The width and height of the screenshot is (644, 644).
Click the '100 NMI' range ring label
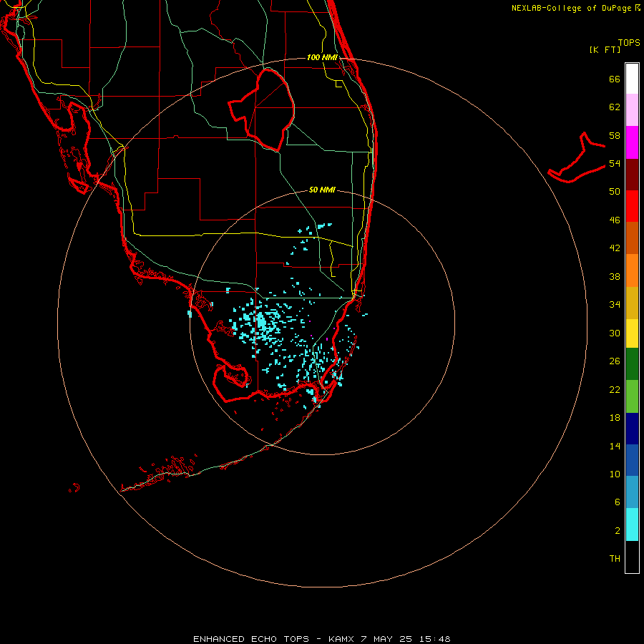322,57
